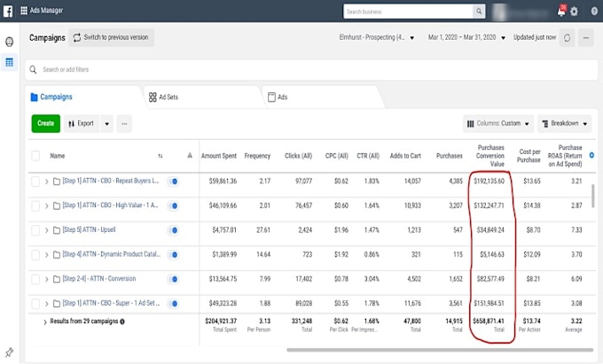The height and width of the screenshot is (364, 603).
Task: Click the Export button
Action: tap(82, 124)
